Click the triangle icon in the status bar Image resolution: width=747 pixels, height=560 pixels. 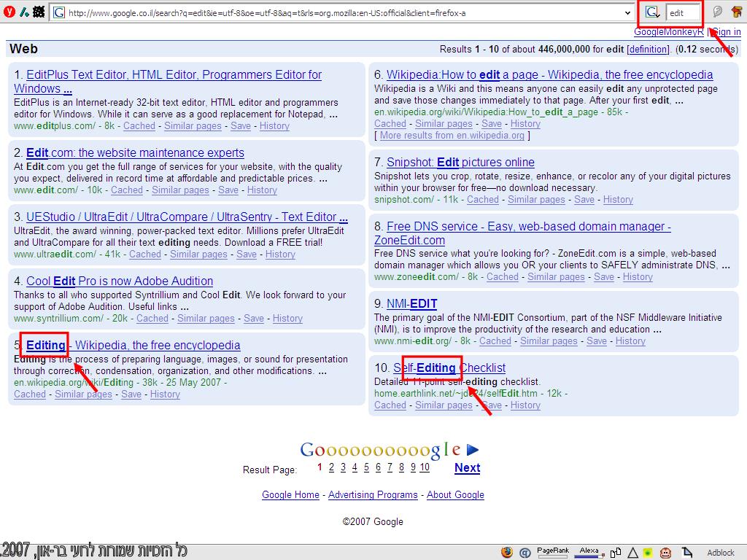coord(632,553)
